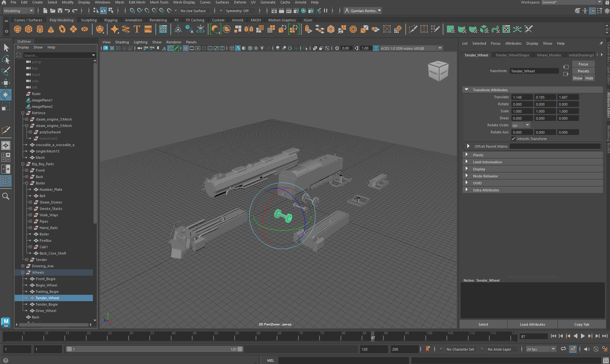This screenshot has width=610, height=364.
Task: Click the viewport navigation view cube
Action: pos(438,71)
